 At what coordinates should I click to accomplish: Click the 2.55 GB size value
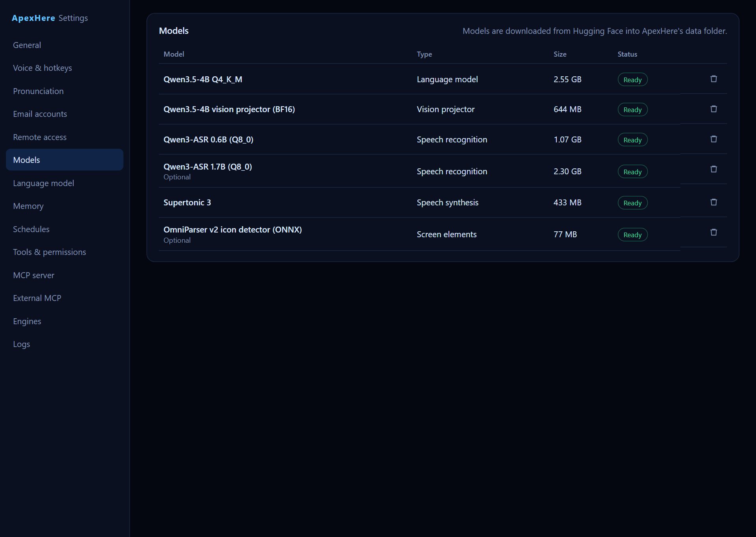pyautogui.click(x=567, y=79)
